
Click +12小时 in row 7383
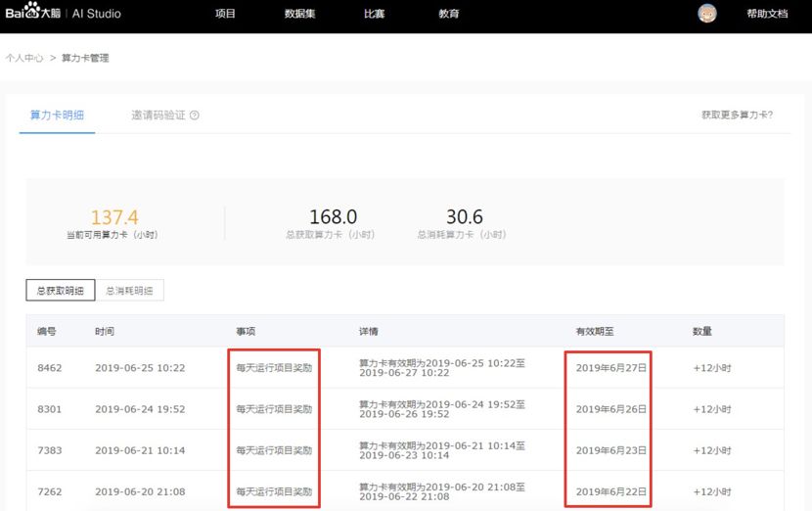coord(712,450)
